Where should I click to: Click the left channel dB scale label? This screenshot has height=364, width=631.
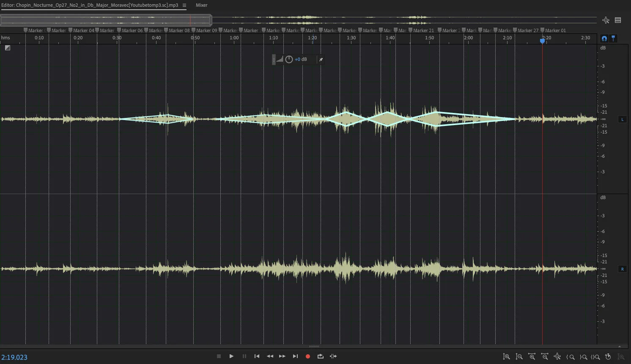[603, 48]
